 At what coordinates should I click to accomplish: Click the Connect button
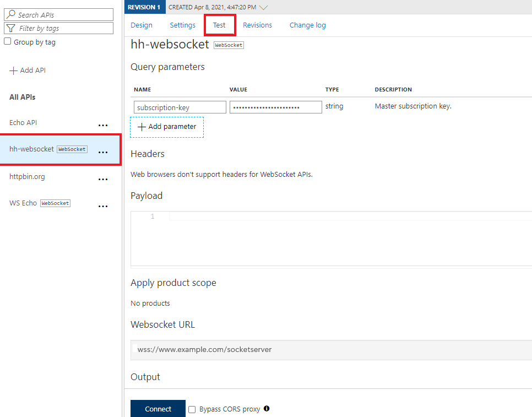[x=158, y=409]
